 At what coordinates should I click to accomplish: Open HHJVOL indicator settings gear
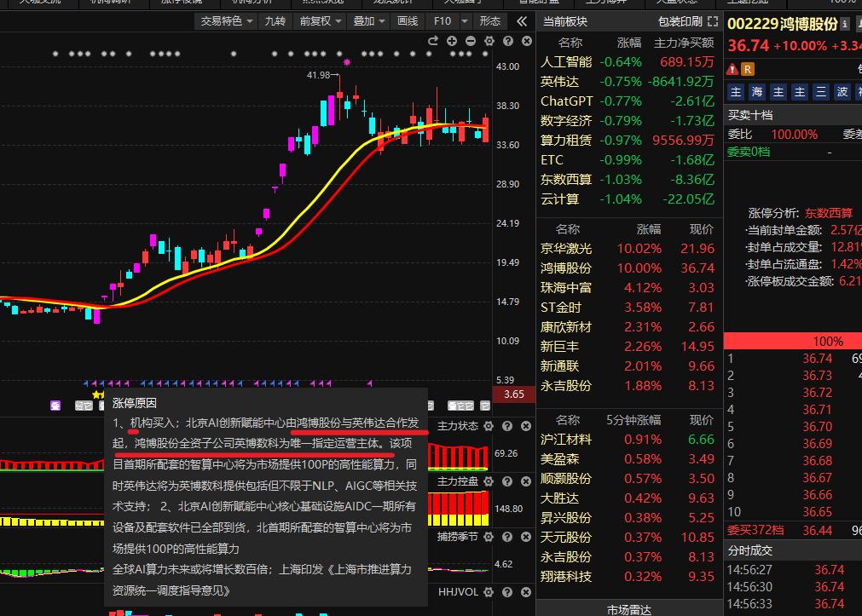coord(489,592)
